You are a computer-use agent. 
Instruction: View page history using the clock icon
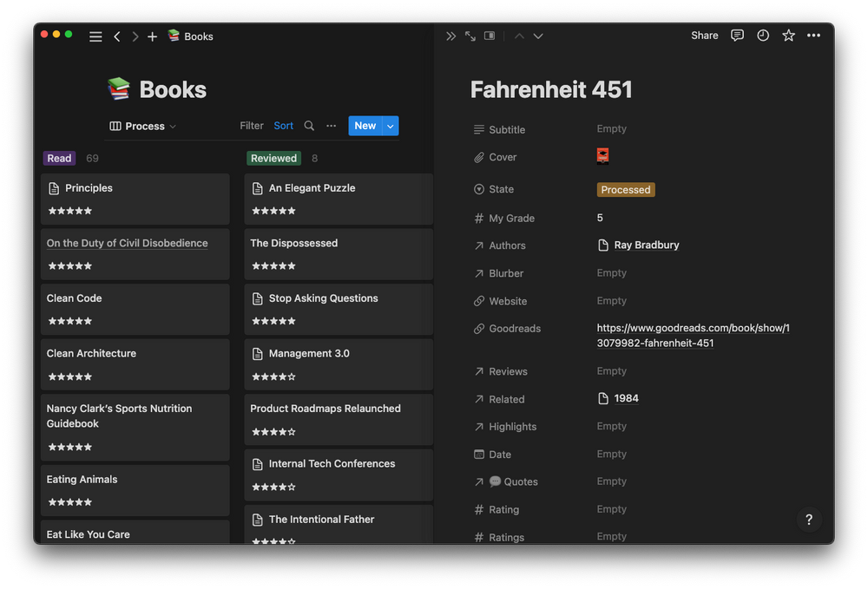point(762,36)
